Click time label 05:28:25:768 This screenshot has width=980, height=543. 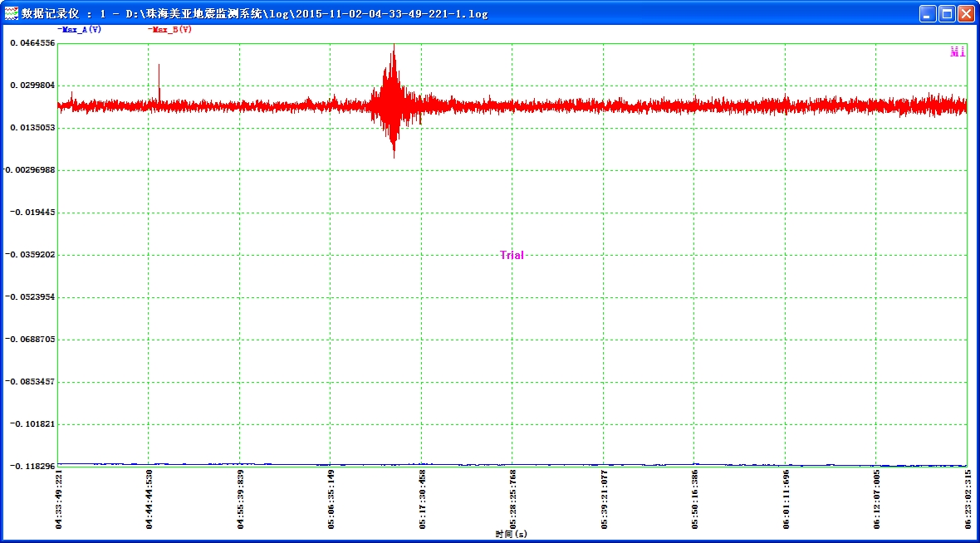coord(513,500)
